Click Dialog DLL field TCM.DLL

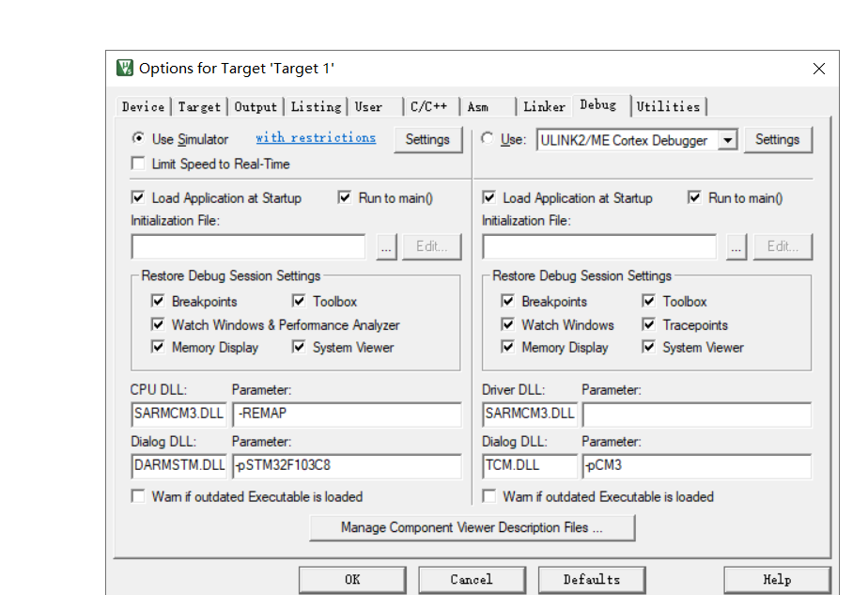530,466
